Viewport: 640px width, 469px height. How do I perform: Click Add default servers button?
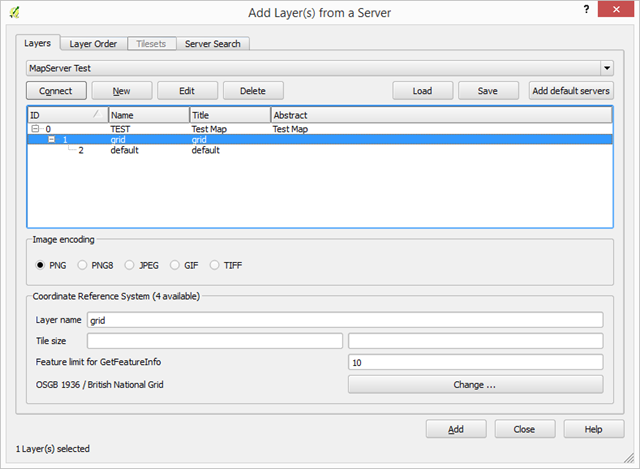click(571, 91)
